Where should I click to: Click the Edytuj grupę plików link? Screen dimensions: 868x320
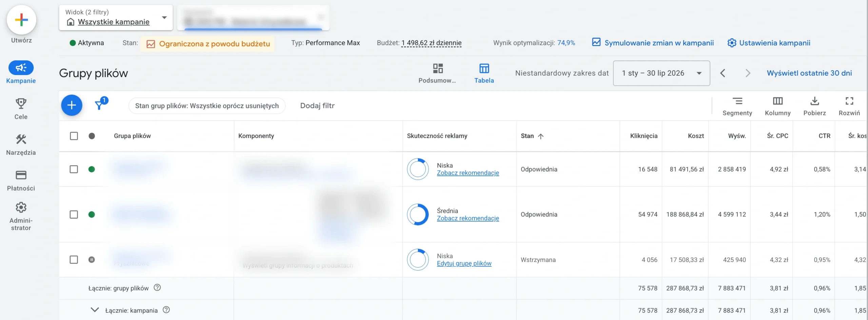pos(464,263)
